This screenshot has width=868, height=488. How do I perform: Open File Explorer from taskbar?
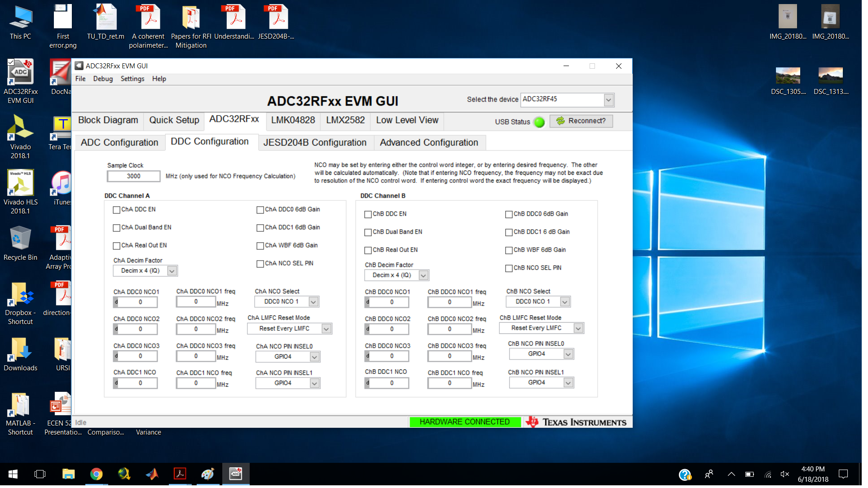(68, 474)
